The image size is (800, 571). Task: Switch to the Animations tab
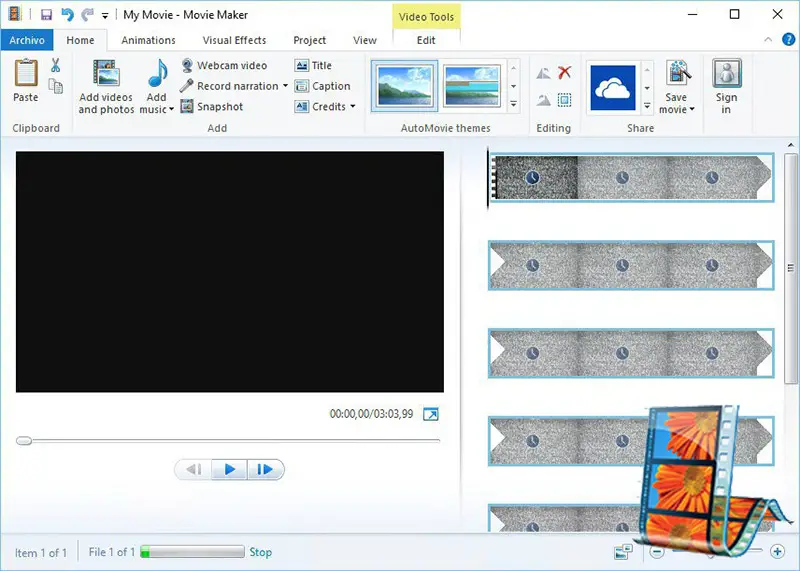tap(148, 40)
